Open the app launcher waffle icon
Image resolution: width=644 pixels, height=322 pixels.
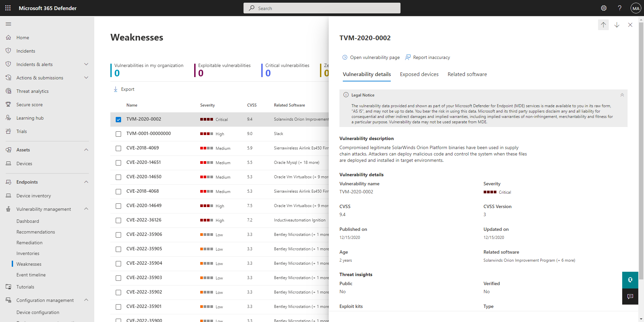(x=8, y=8)
